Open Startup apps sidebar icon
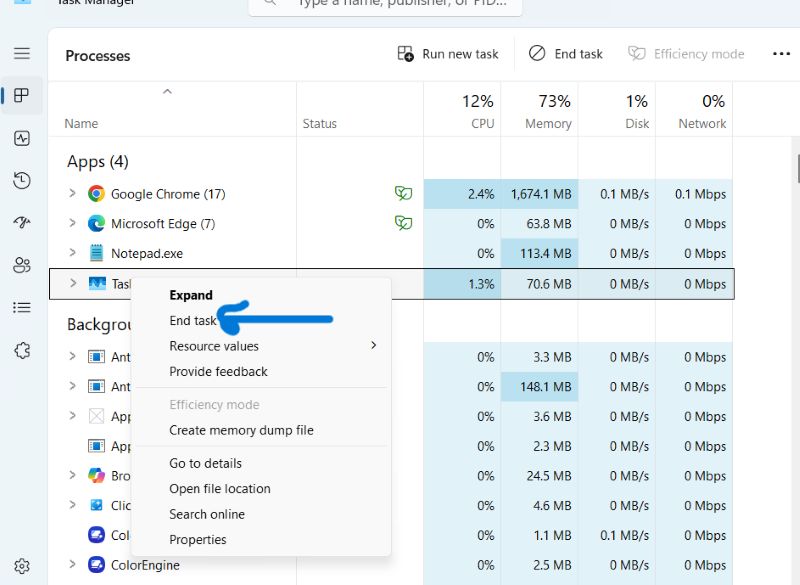 tap(22, 222)
